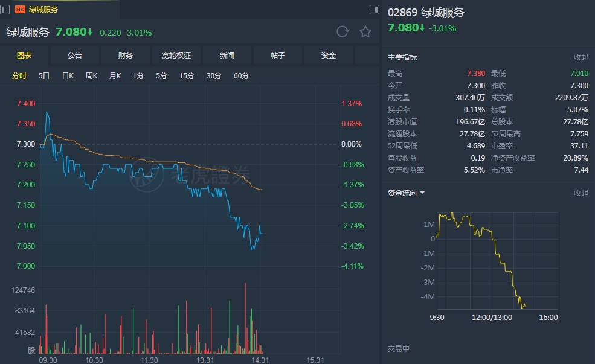Open the 财务 tab

tap(126, 56)
